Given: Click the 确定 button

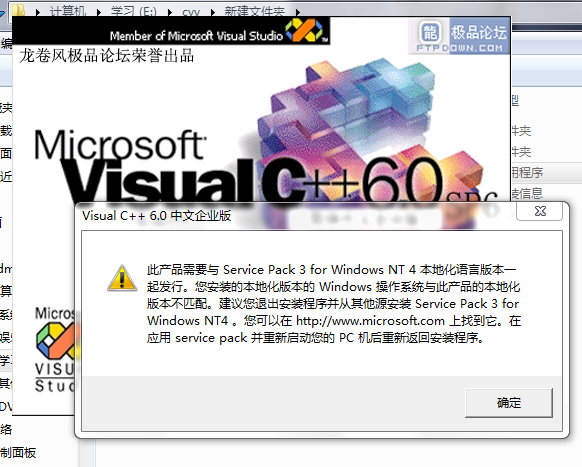Looking at the screenshot, I should [x=509, y=403].
